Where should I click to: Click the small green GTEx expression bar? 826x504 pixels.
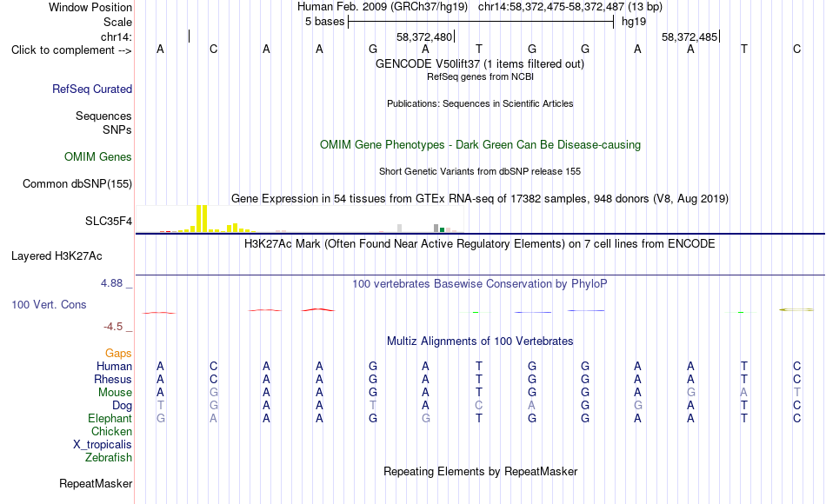coord(442,229)
